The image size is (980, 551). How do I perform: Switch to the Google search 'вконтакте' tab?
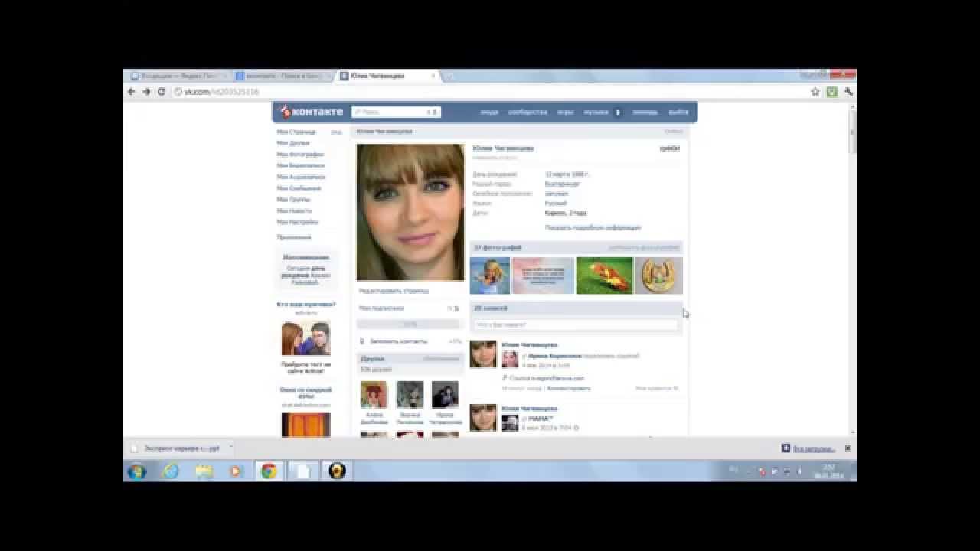282,76
